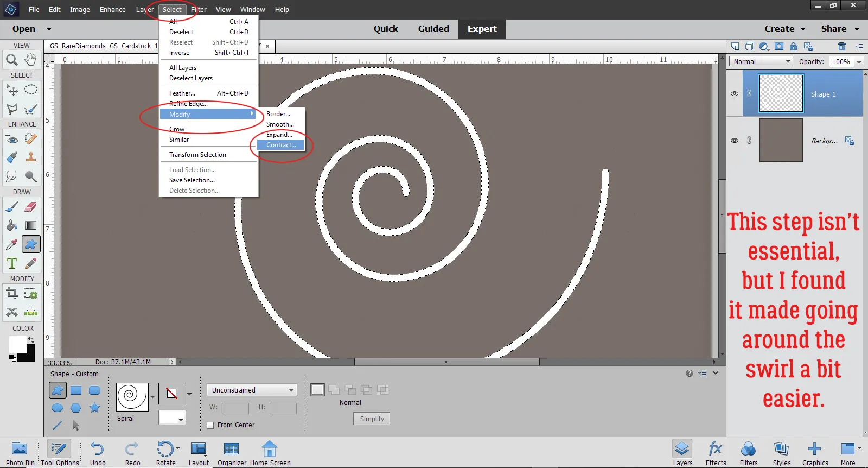
Task: Choose the Crop tool
Action: [11, 294]
